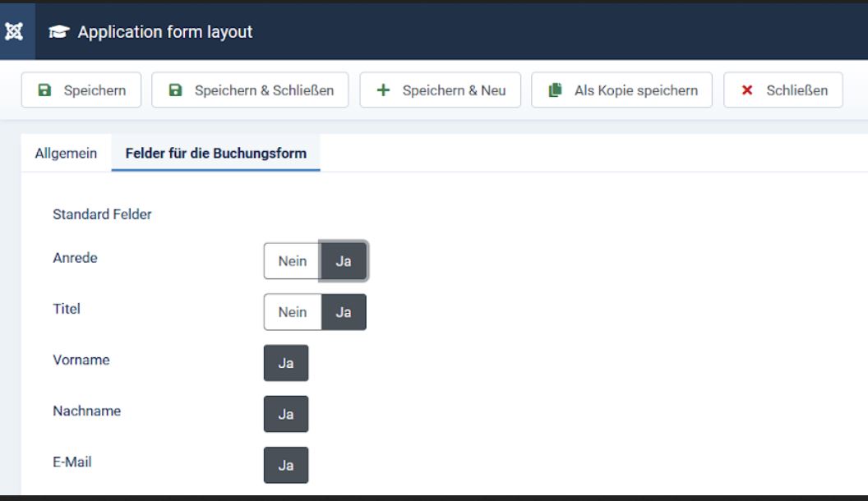Viewport: 868px width, 501px height.
Task: Click the Ja button for Nachname
Action: coord(286,414)
